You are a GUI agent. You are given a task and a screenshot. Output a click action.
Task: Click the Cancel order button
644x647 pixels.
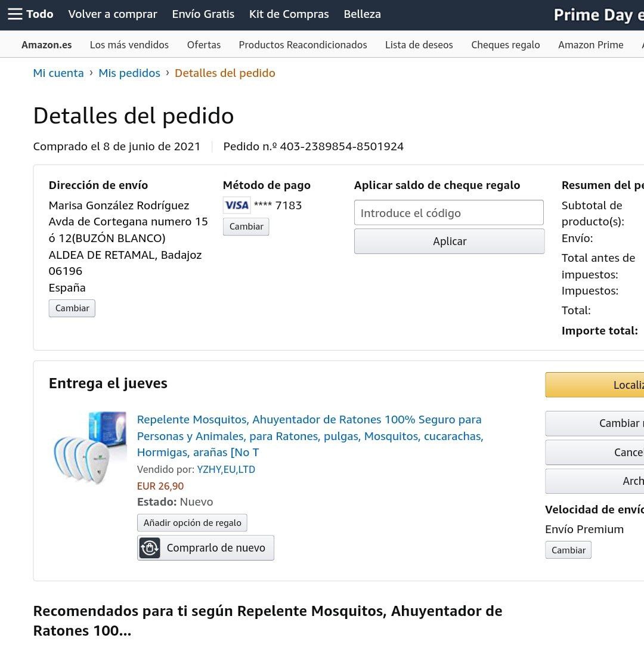[595, 453]
